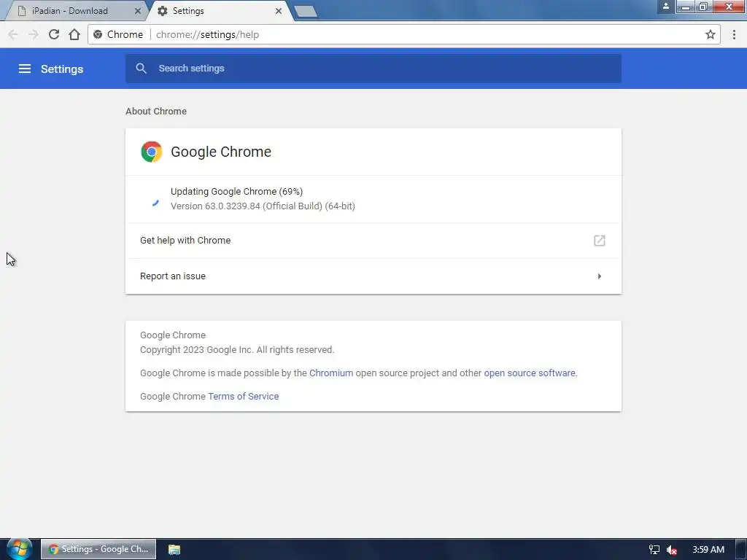Click the Settings - Google Chrome taskbar button

[x=98, y=549]
